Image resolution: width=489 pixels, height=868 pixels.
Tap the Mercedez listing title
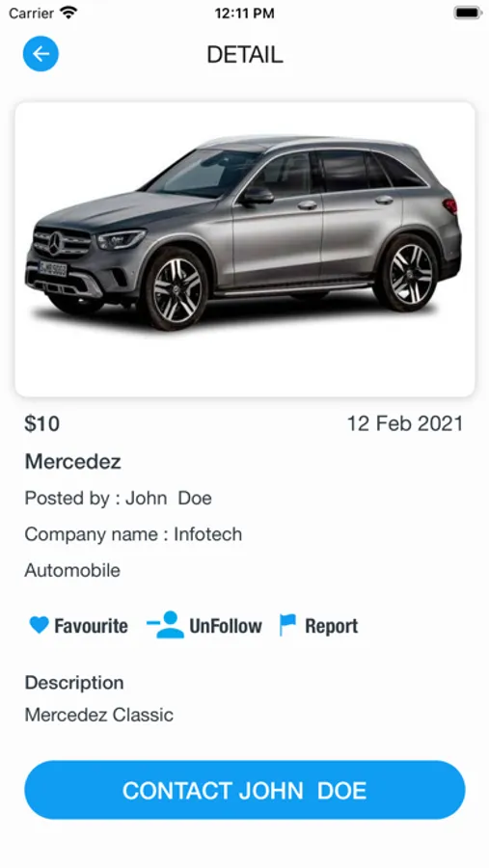click(x=72, y=461)
